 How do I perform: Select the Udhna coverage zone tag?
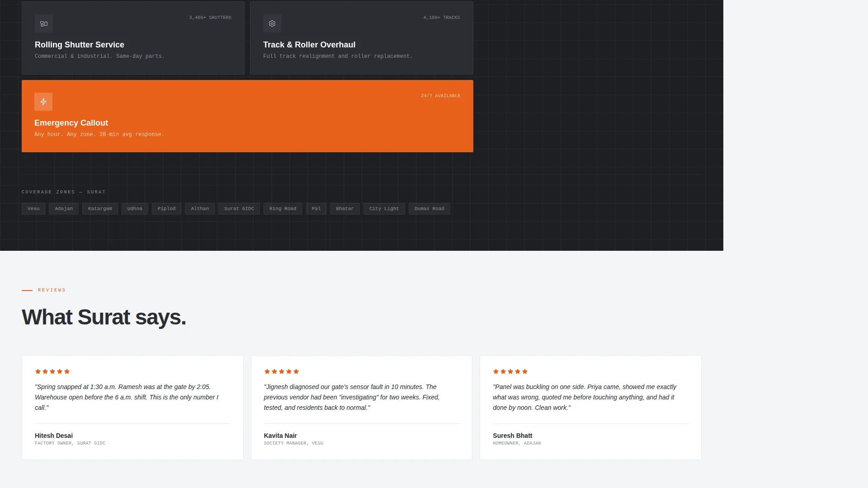tap(135, 209)
